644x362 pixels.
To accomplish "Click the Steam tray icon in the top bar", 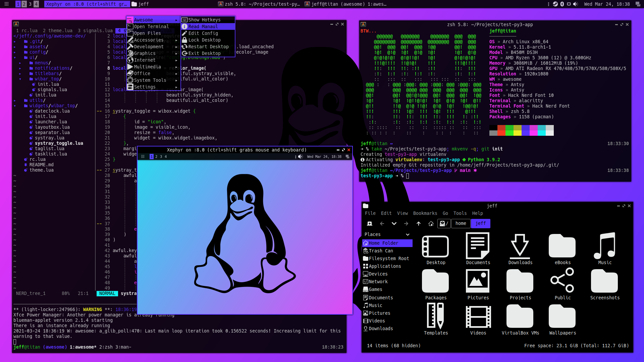I will click(555, 4).
